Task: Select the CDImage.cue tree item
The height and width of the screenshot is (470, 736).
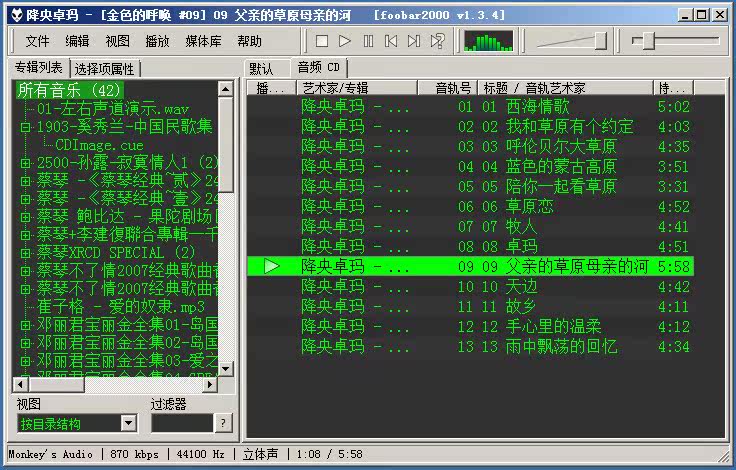Action: tap(99, 145)
